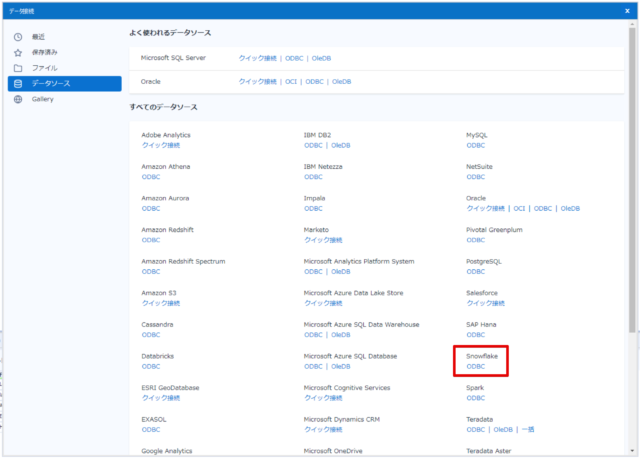Click クイック接続 under Microsoft Dynamics CRM

coord(323,429)
